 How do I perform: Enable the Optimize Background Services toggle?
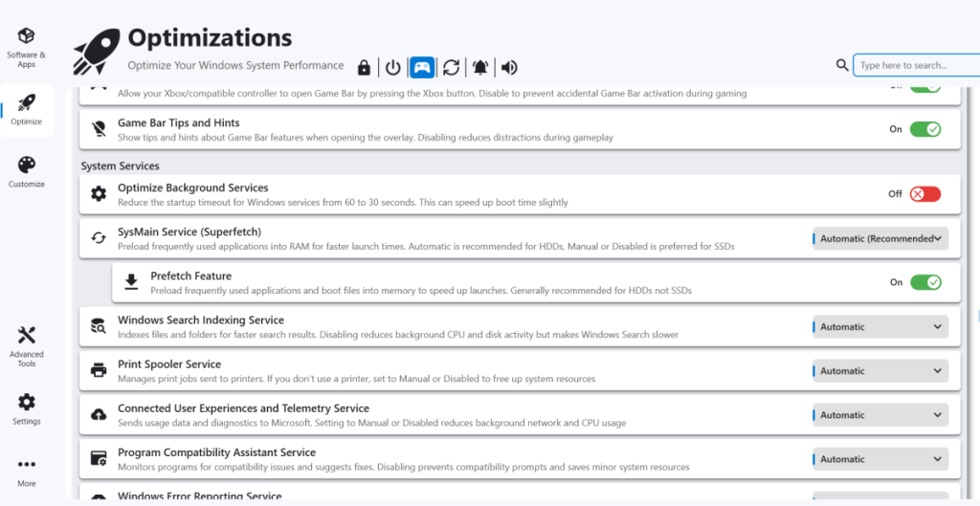point(924,194)
